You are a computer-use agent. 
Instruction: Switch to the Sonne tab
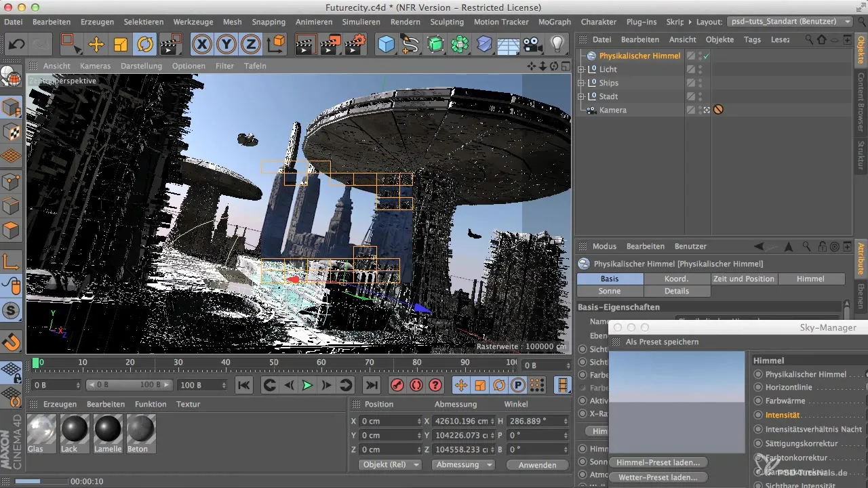pos(610,291)
